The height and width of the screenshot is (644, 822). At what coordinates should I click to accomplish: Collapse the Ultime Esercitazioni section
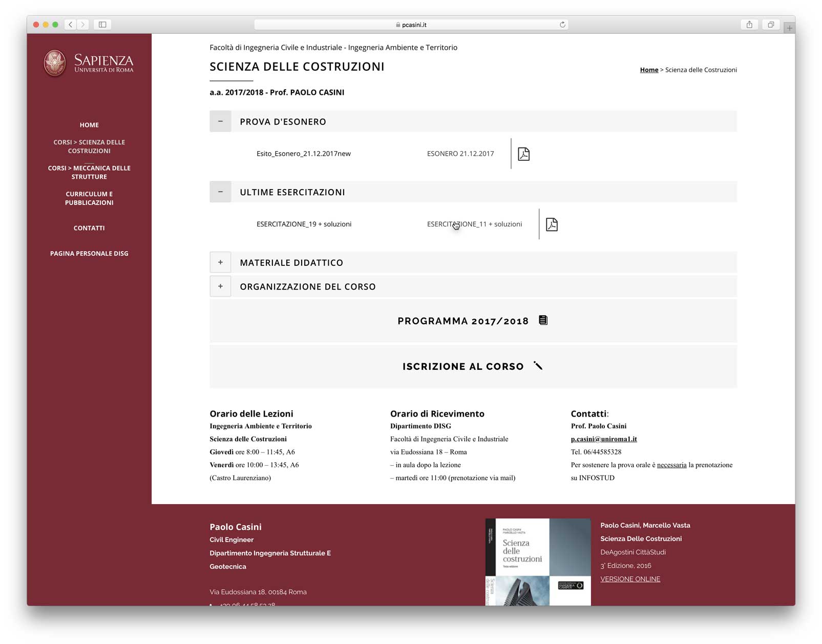220,192
